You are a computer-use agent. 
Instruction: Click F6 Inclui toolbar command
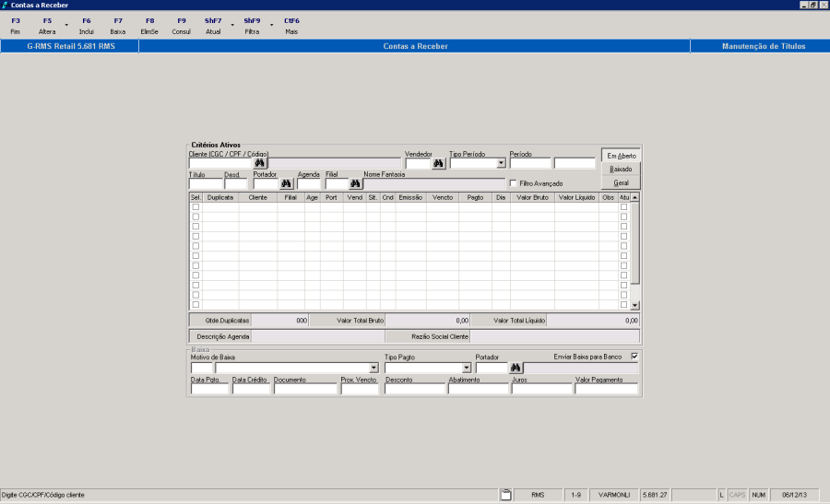pyautogui.click(x=87, y=26)
